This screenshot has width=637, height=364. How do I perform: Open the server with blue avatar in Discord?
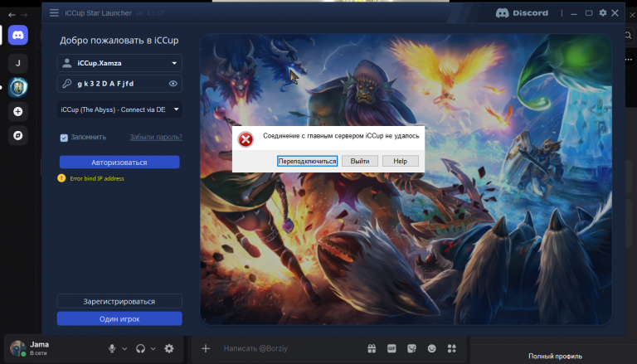[18, 87]
